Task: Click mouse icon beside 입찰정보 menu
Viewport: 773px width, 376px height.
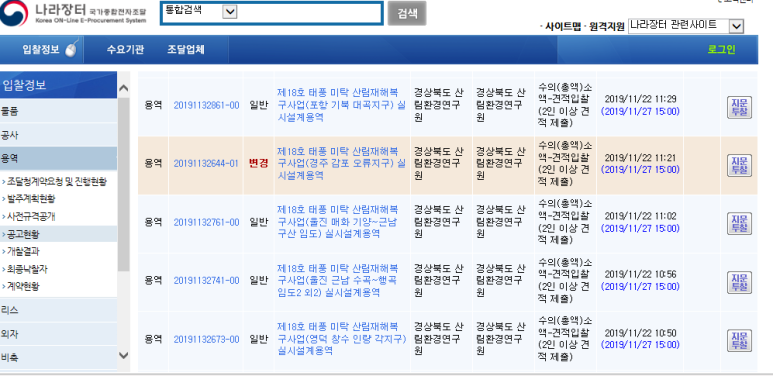Action: (71, 50)
